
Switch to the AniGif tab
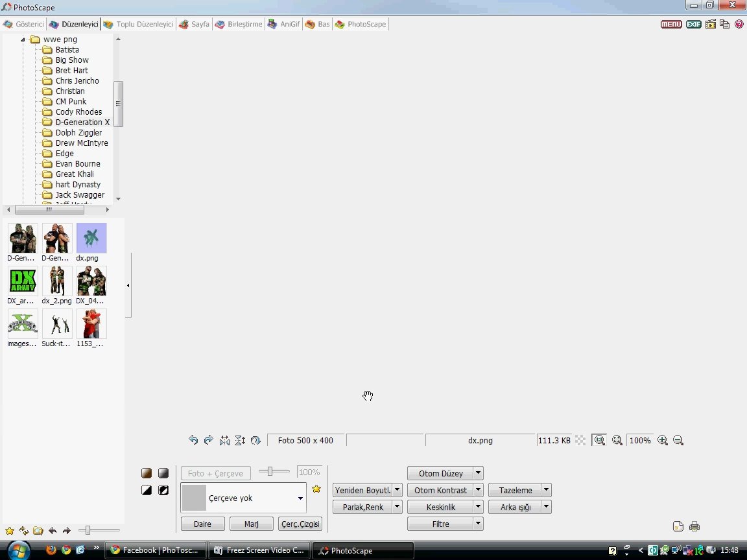click(x=284, y=24)
